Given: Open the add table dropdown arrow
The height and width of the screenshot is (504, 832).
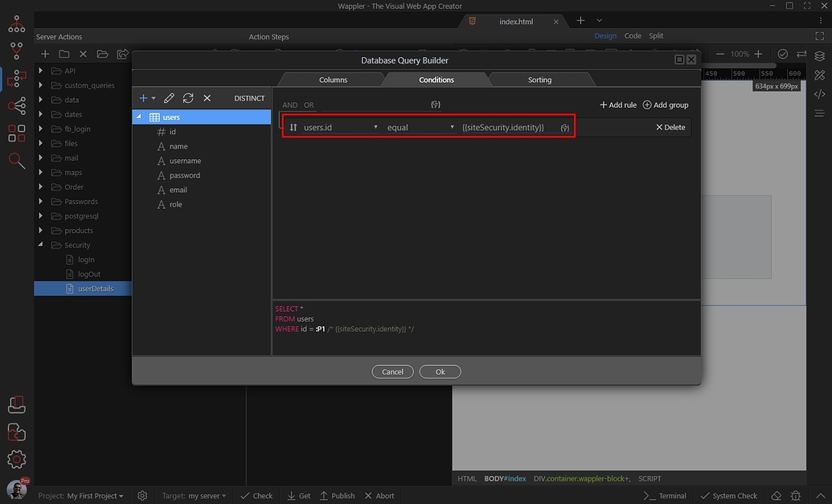Looking at the screenshot, I should [154, 98].
